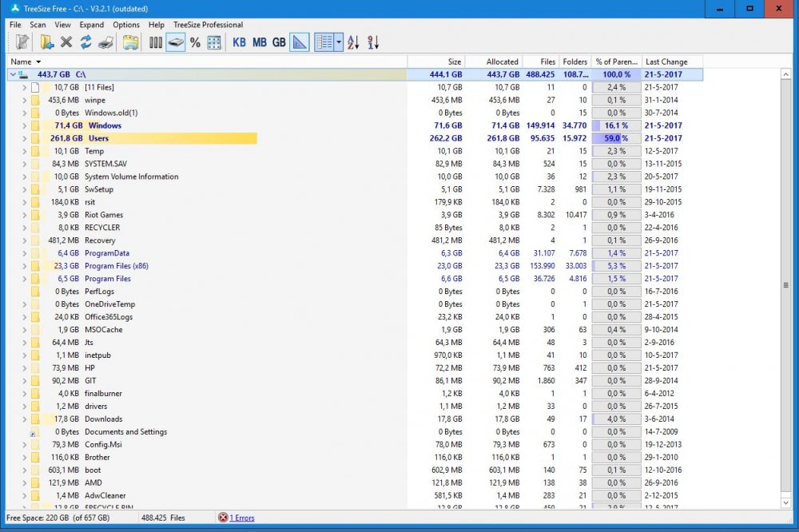The image size is (799, 532).
Task: Toggle the percent display mode
Action: pyautogui.click(x=195, y=42)
